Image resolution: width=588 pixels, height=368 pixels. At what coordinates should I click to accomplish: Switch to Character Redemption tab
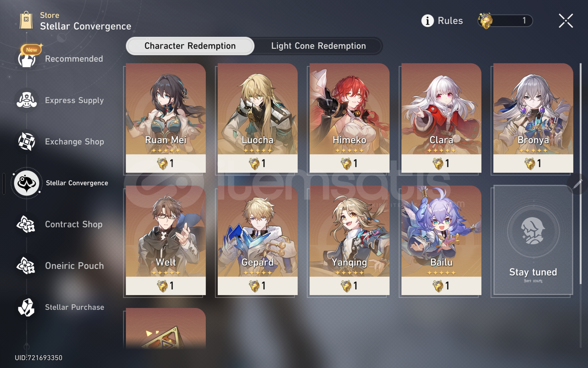pos(190,46)
